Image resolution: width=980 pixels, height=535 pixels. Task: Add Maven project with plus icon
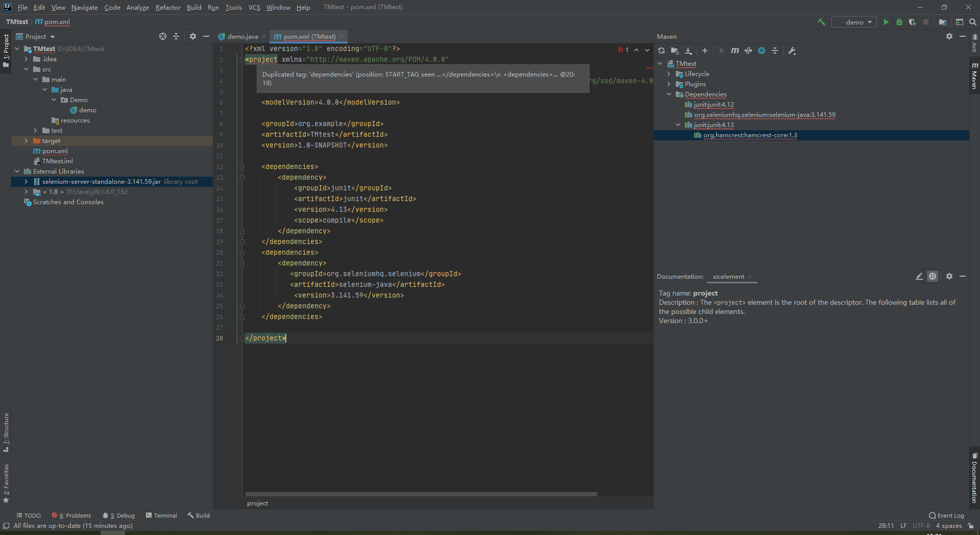coord(705,51)
